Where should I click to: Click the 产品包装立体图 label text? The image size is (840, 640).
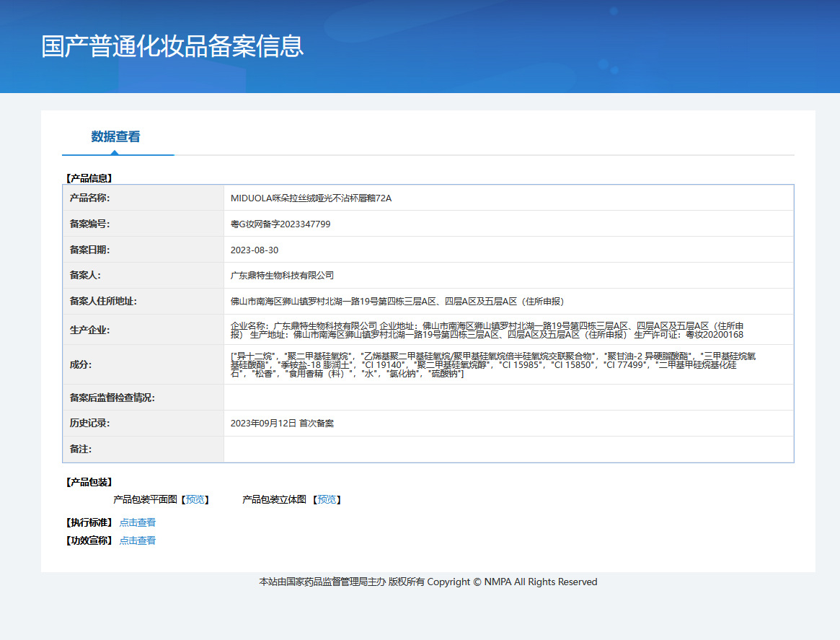(274, 499)
